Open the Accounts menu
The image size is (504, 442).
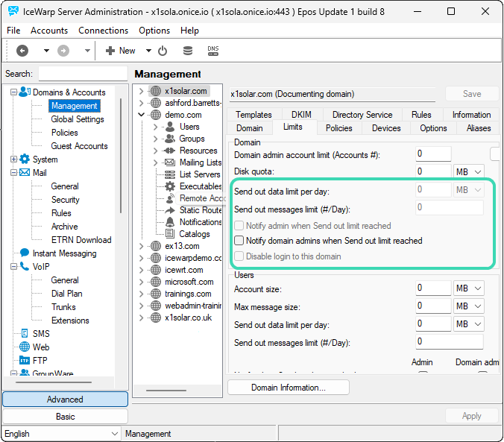point(49,31)
